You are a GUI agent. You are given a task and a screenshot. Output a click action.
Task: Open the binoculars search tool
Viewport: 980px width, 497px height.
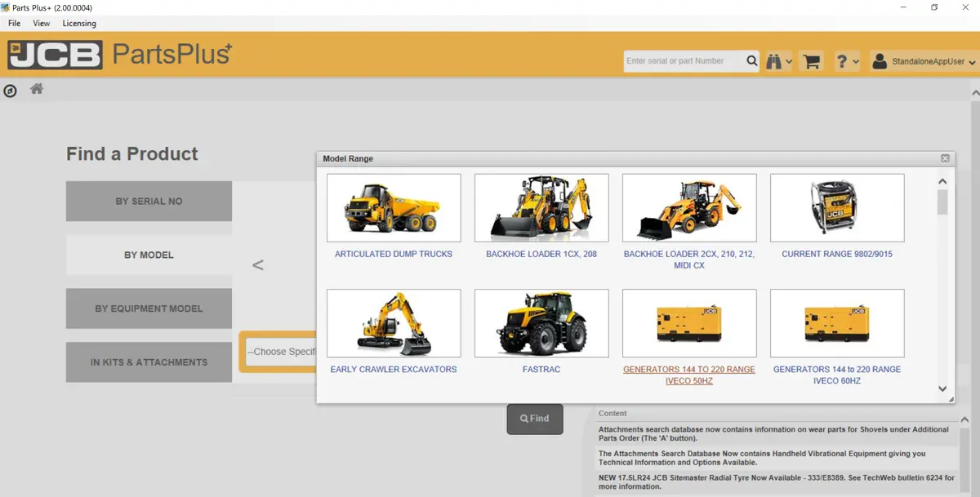tap(773, 61)
